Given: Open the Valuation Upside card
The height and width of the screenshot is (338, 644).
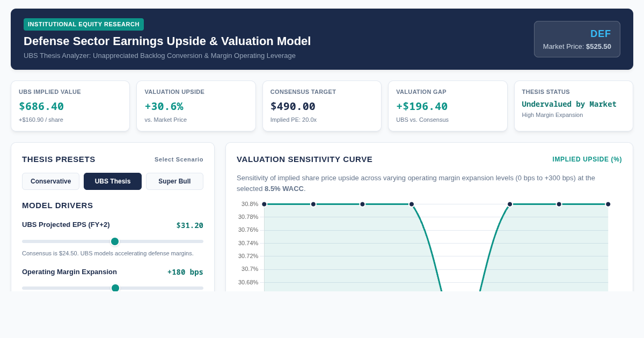Looking at the screenshot, I should pos(196,106).
